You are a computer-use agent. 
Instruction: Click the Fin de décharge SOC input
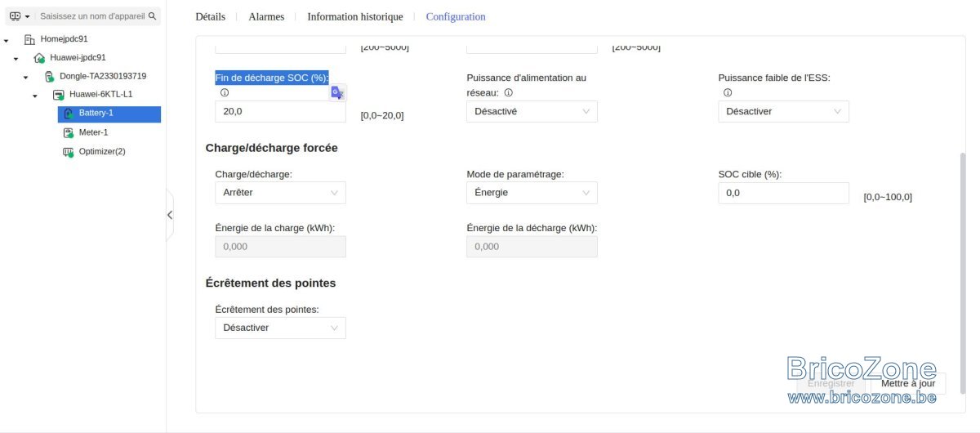click(280, 111)
